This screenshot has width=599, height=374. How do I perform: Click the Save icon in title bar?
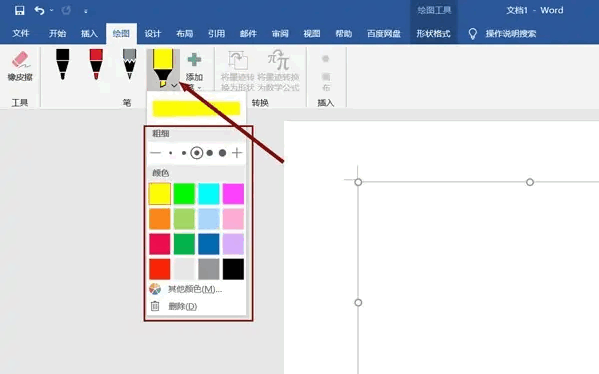tap(19, 10)
